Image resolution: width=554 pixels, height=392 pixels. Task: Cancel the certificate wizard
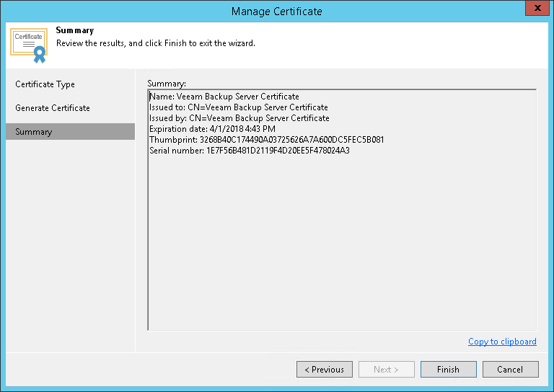click(x=509, y=370)
